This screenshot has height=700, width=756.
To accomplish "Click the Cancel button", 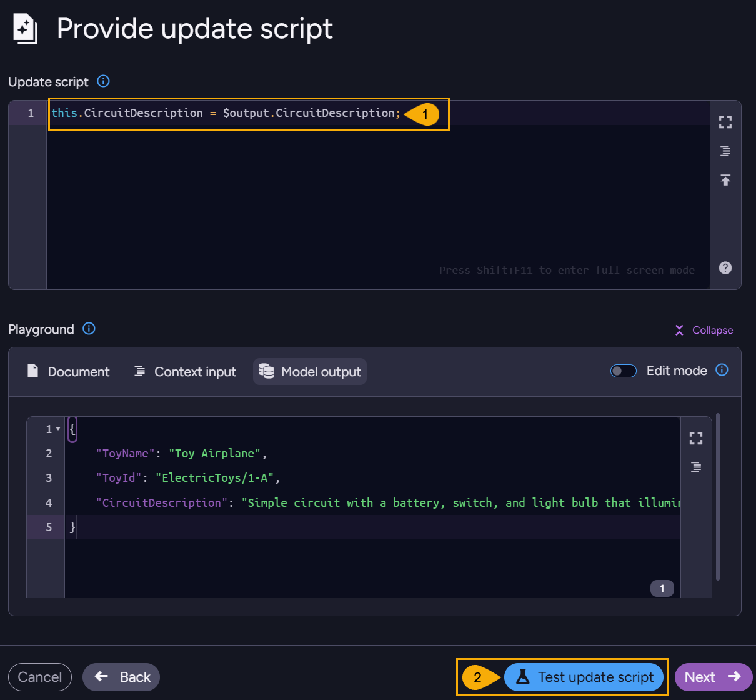I will click(x=40, y=677).
